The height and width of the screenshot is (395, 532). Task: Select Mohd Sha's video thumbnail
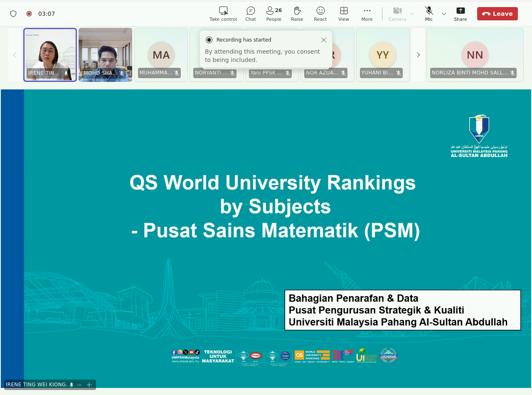[x=106, y=55]
